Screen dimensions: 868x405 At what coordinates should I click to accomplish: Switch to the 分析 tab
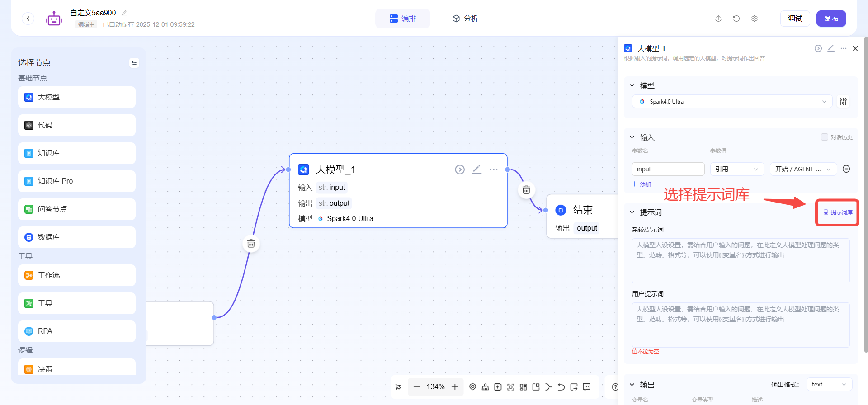point(465,19)
